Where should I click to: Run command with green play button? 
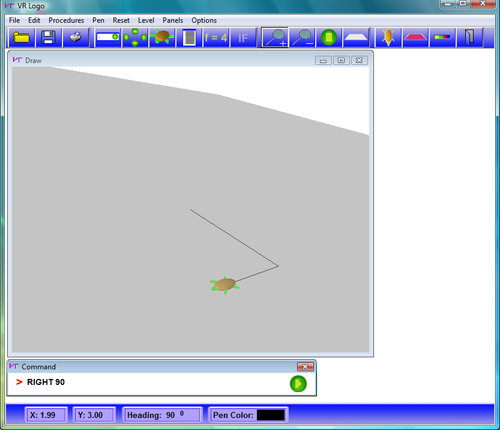(x=298, y=384)
